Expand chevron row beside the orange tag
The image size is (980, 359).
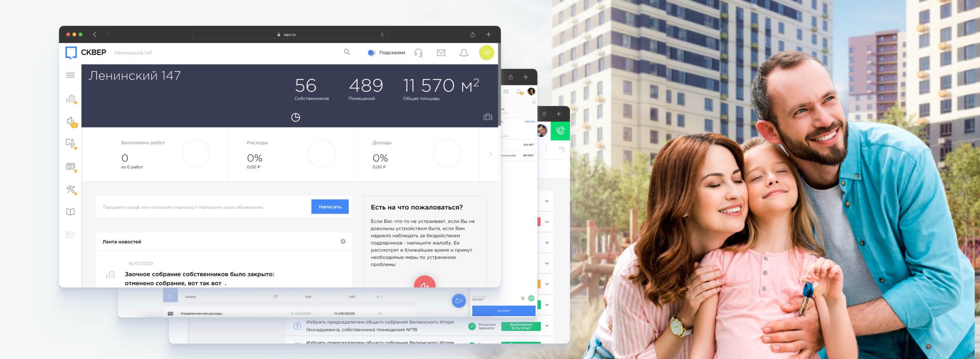click(x=547, y=284)
